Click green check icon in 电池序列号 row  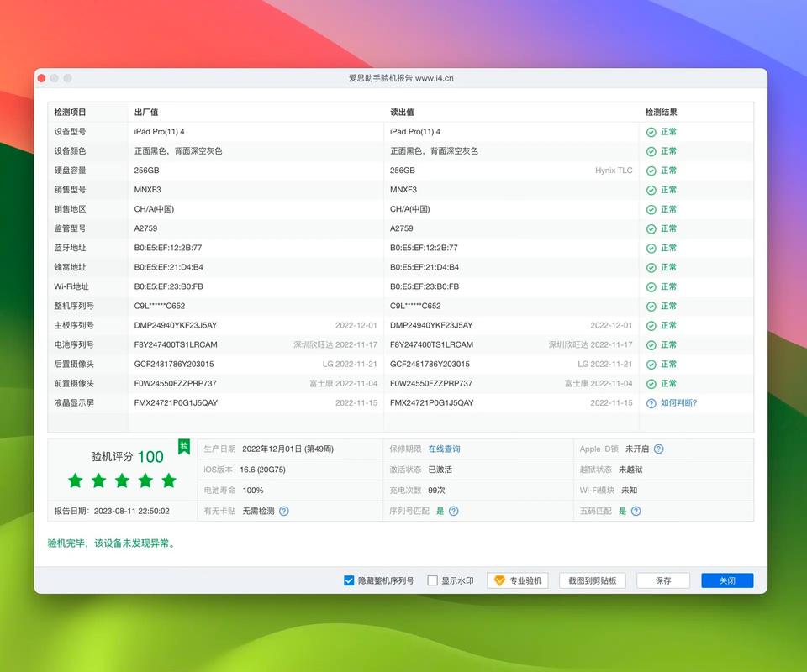click(651, 345)
